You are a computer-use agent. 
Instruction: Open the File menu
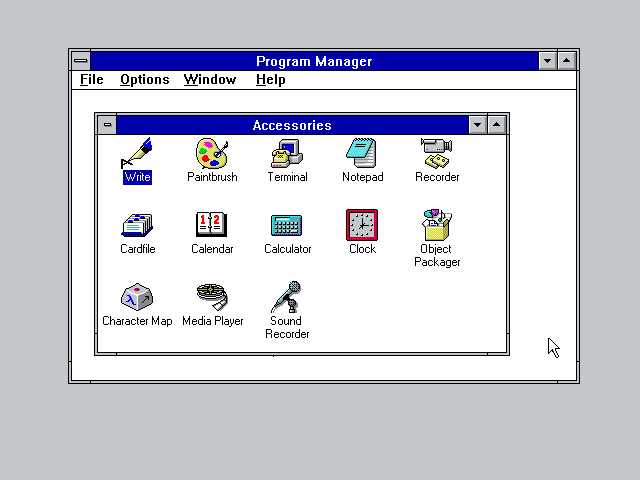[91, 80]
